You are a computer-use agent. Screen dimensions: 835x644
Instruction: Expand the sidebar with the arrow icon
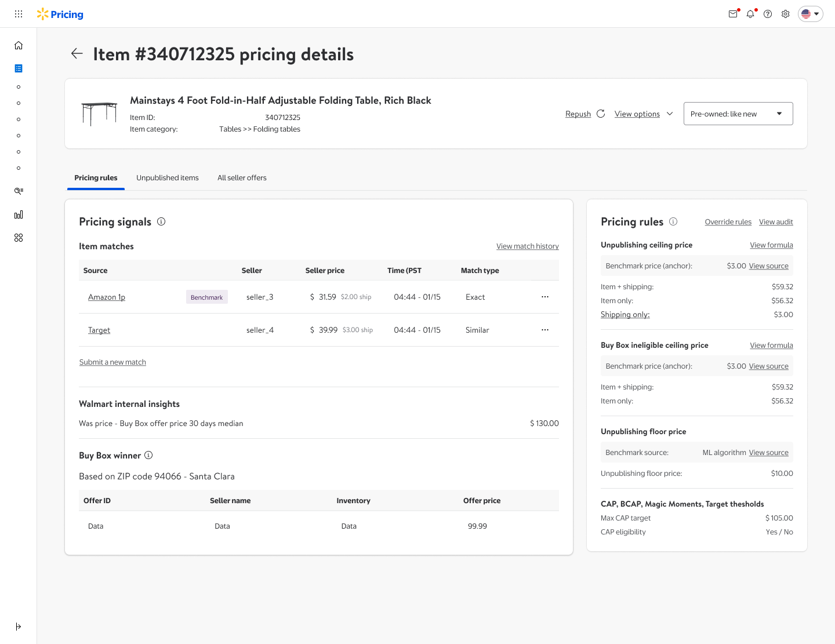coord(19,627)
